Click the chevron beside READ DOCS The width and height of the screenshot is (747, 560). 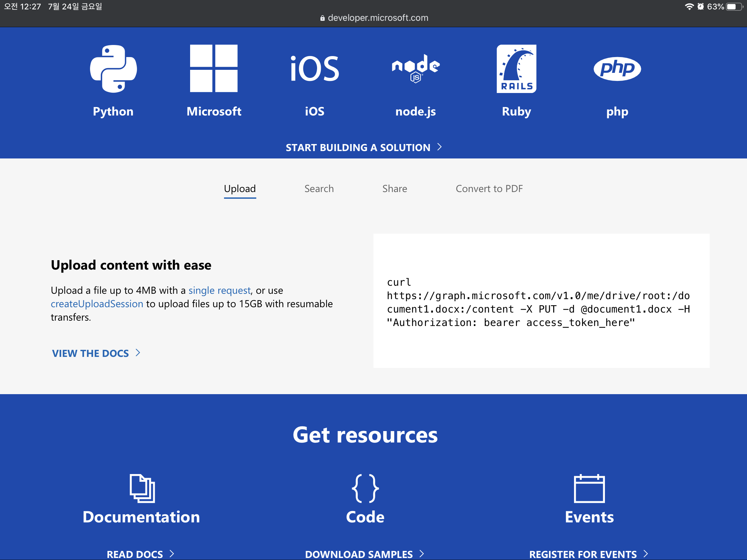tap(172, 554)
